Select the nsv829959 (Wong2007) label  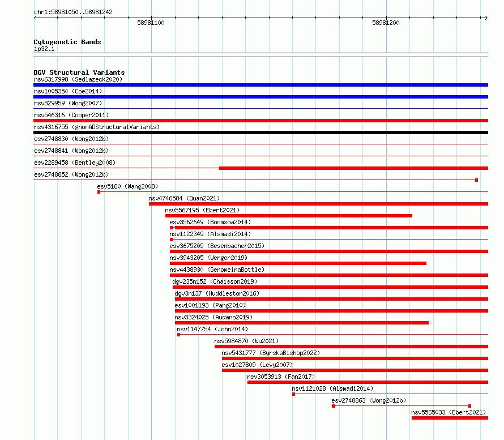[68, 103]
